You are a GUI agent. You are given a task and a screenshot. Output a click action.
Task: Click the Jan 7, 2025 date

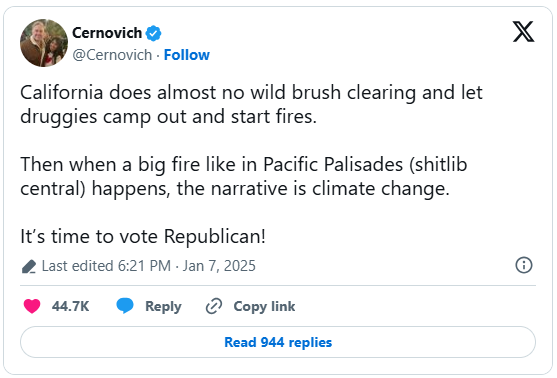tap(219, 266)
